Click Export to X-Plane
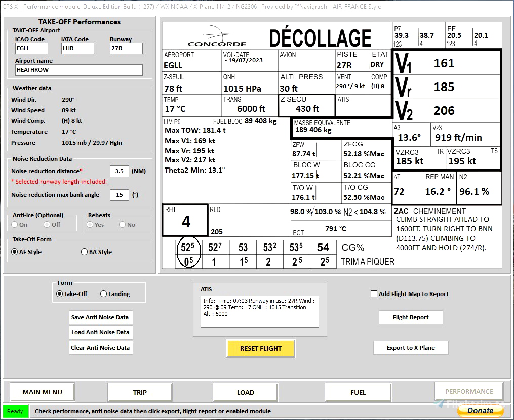Viewport: 514px width, 420px height. click(x=411, y=348)
